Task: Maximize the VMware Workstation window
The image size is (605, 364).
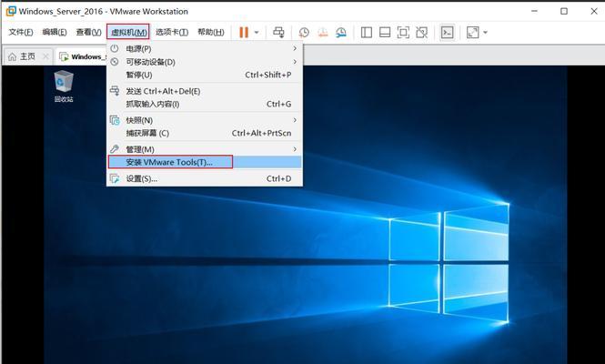Action: [x=564, y=11]
